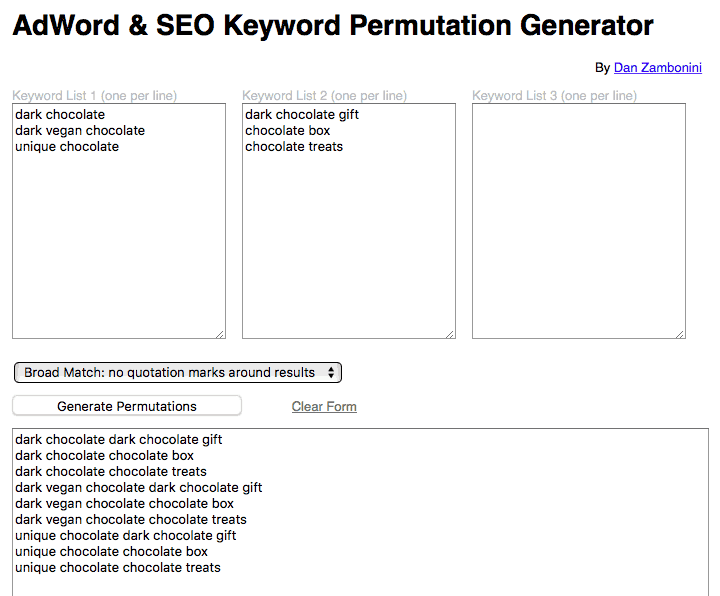The image size is (720, 596).
Task: Click 'dark vegan chocolate dark chocolate gift' result
Action: point(139,488)
